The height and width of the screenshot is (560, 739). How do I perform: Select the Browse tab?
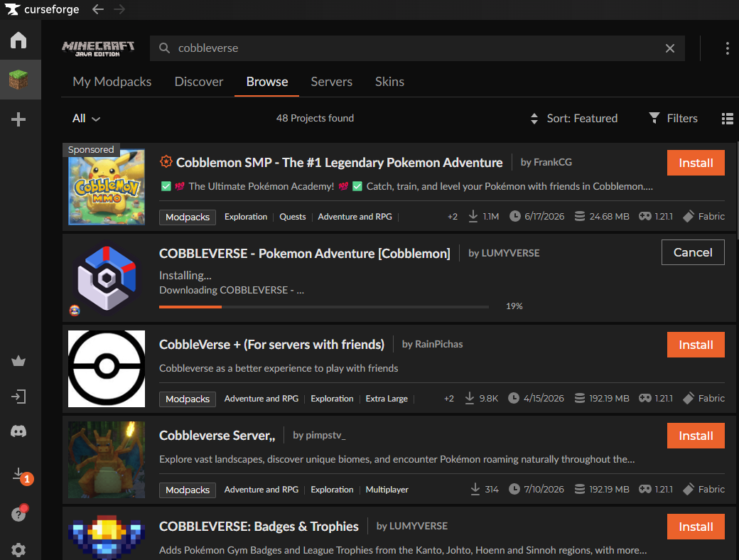point(266,82)
